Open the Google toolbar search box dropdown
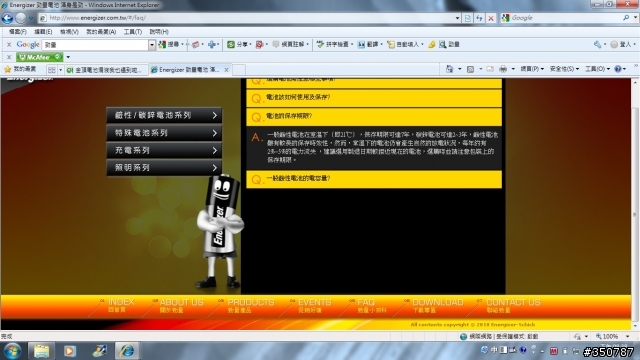The height and width of the screenshot is (360, 640). 151,45
